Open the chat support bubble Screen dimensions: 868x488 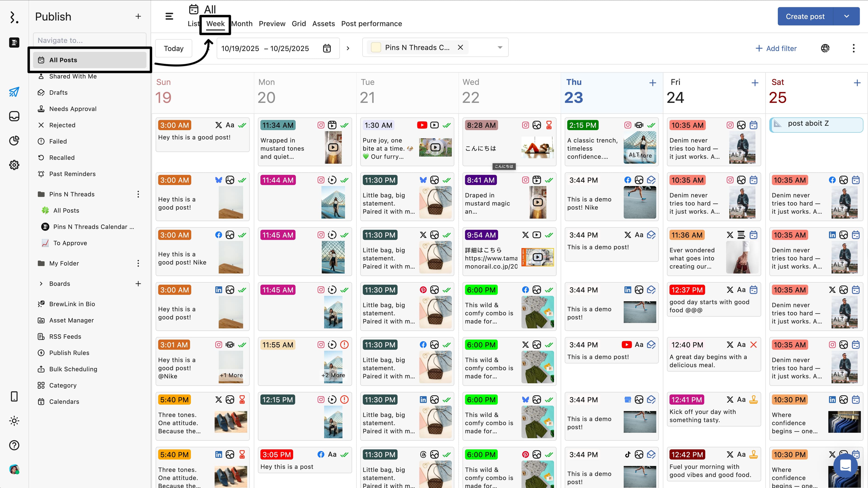[x=845, y=466]
